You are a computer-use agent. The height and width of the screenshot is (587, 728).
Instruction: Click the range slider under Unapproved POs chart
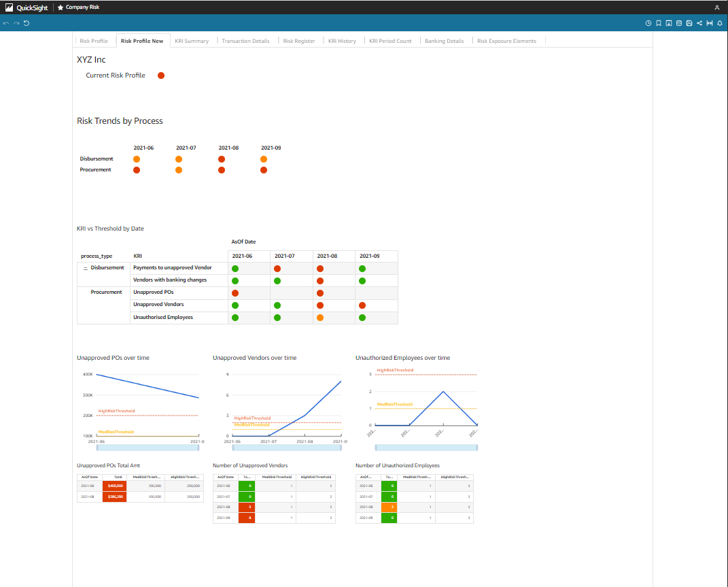coord(149,447)
